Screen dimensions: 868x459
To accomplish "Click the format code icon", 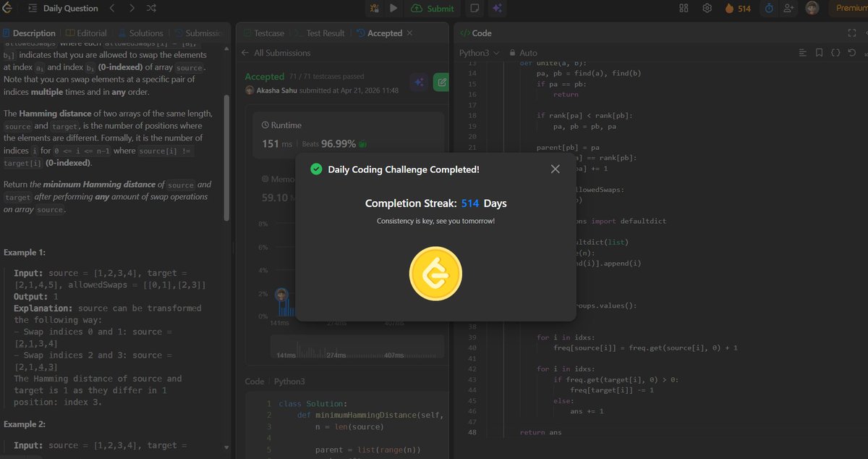I will pyautogui.click(x=802, y=53).
